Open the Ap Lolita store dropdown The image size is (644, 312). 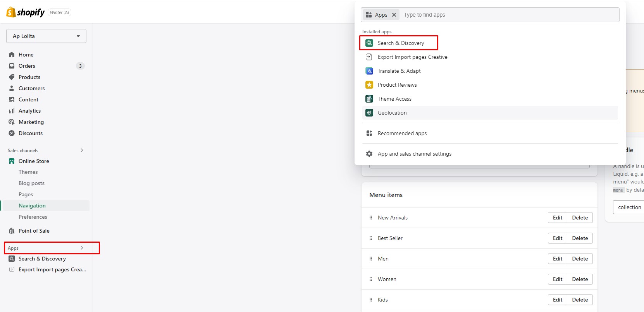pyautogui.click(x=46, y=36)
